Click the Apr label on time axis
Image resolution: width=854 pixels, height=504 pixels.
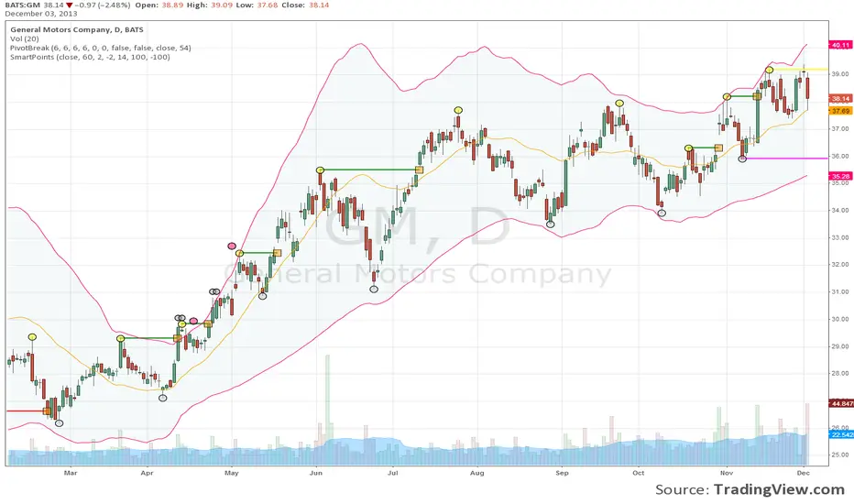pos(147,473)
